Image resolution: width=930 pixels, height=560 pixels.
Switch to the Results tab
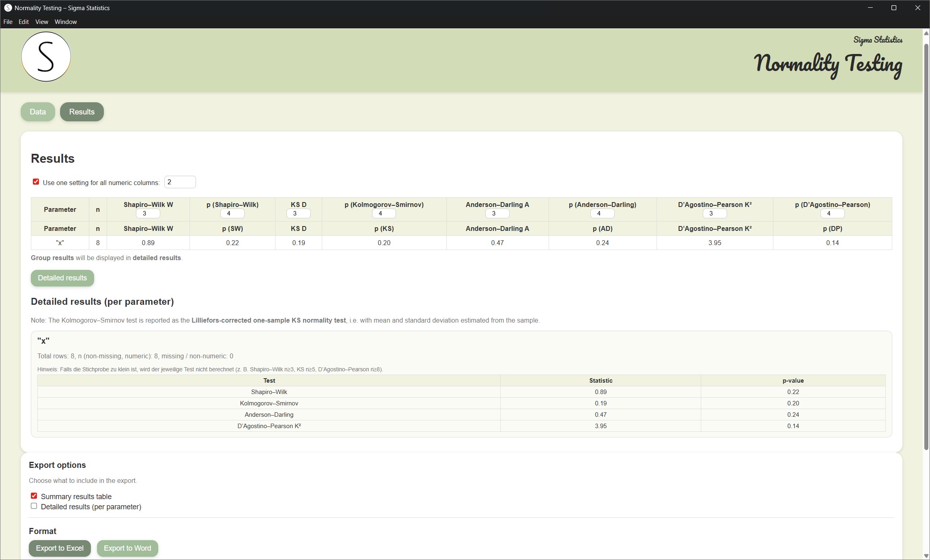(x=82, y=112)
